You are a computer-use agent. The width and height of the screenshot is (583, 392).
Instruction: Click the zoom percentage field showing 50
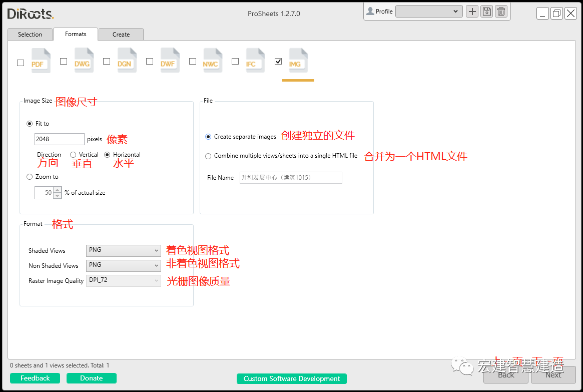click(x=44, y=193)
